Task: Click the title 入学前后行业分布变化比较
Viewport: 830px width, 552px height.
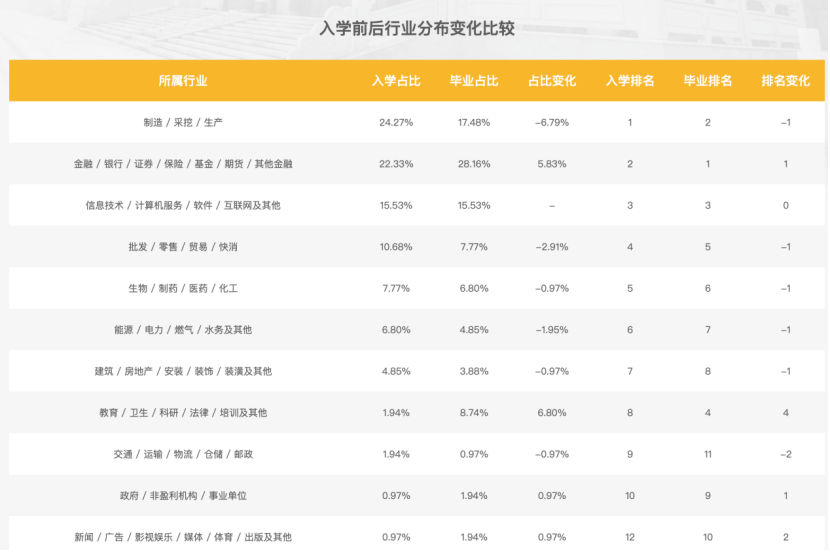Action: pos(417,29)
